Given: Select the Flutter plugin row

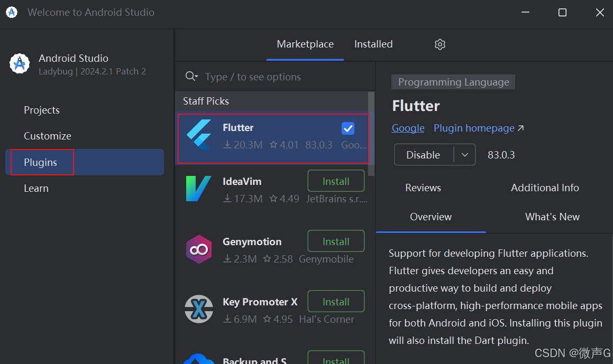Looking at the screenshot, I should coord(273,138).
